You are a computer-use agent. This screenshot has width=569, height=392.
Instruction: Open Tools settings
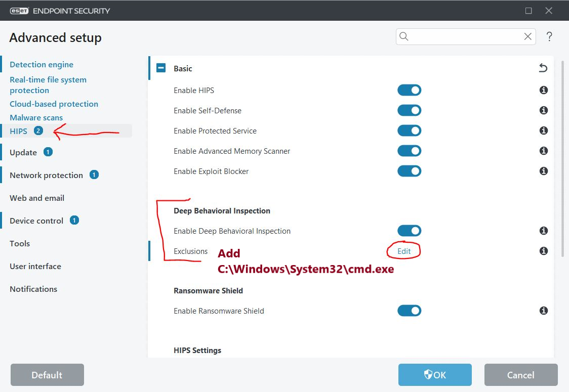point(20,243)
